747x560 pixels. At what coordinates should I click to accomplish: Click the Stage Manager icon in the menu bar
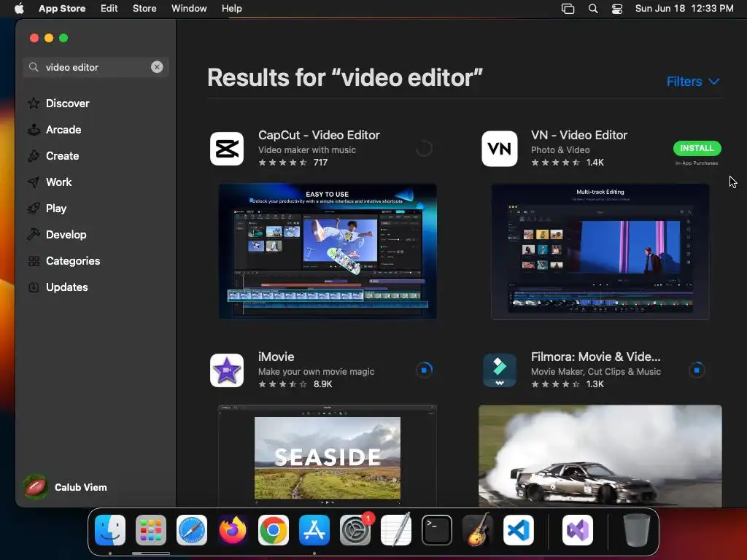(x=568, y=9)
